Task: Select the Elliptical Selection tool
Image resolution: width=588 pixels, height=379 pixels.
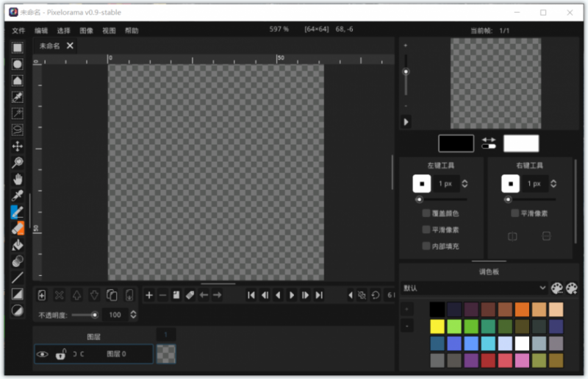Action: click(x=17, y=64)
